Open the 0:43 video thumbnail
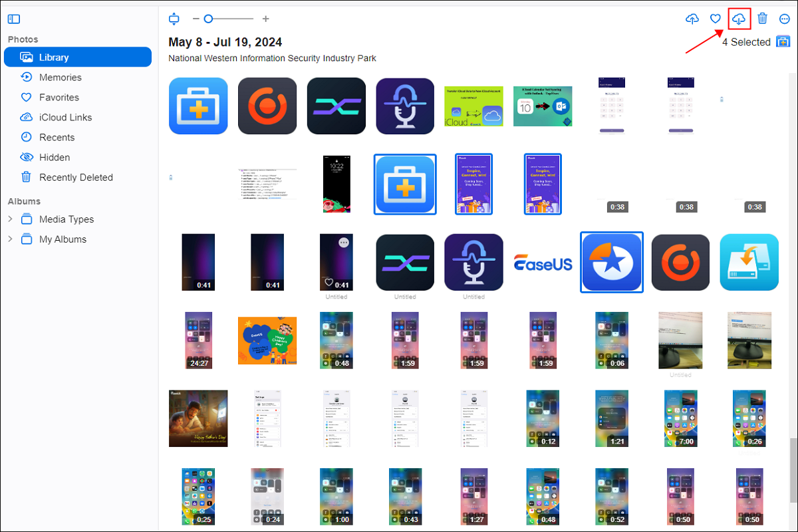Viewport: 798px width, 532px height. pos(406,497)
